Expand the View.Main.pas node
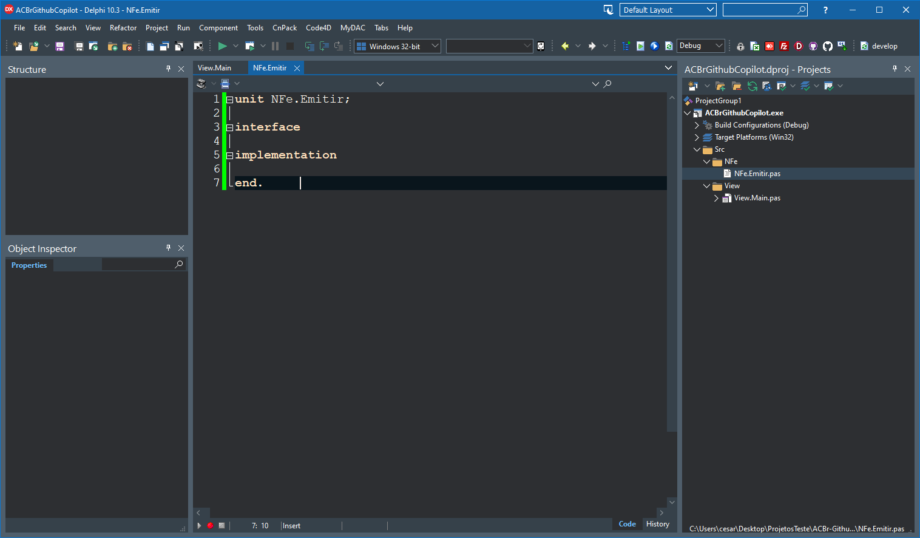Screen dimensions: 920x538 716,198
